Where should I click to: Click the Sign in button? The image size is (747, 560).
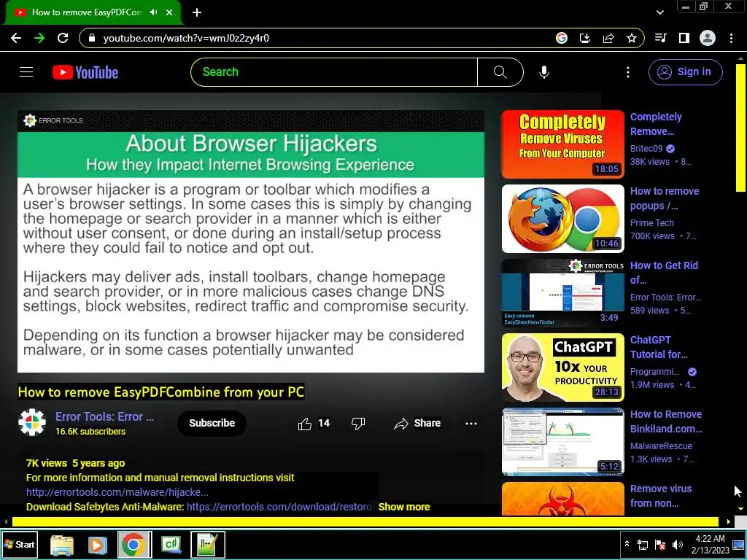click(686, 72)
